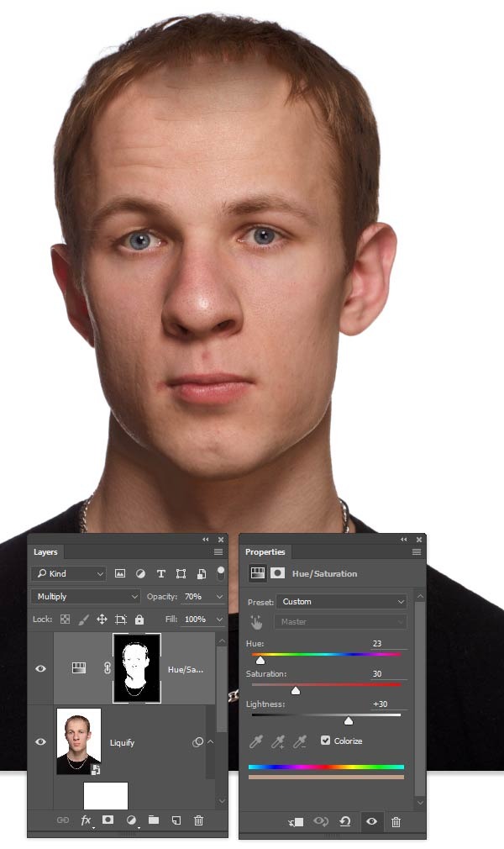This screenshot has width=504, height=849.
Task: Open the Multiply blend mode dropdown
Action: (87, 596)
